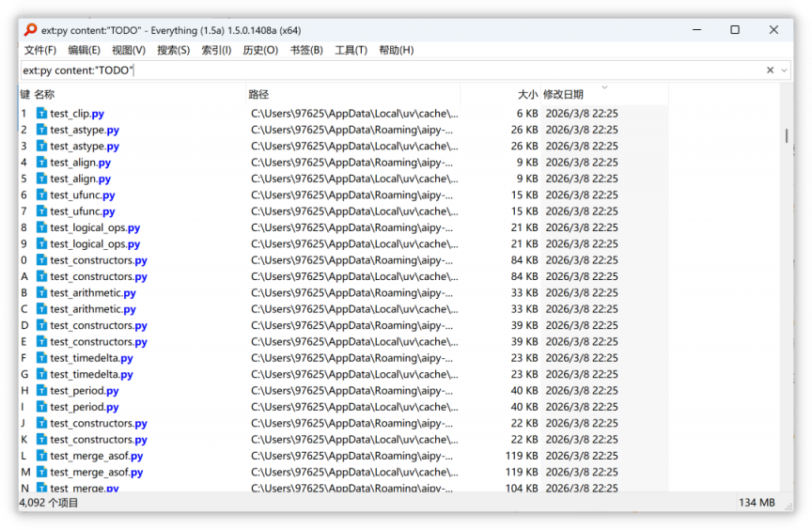This screenshot has width=812, height=530.
Task: Open the 搜索(S) menu
Action: (x=173, y=50)
